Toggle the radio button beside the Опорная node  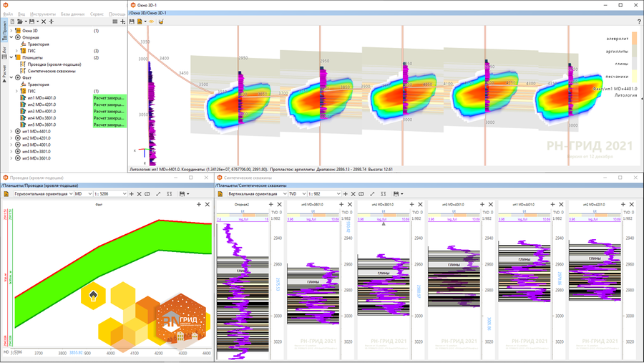tap(17, 38)
